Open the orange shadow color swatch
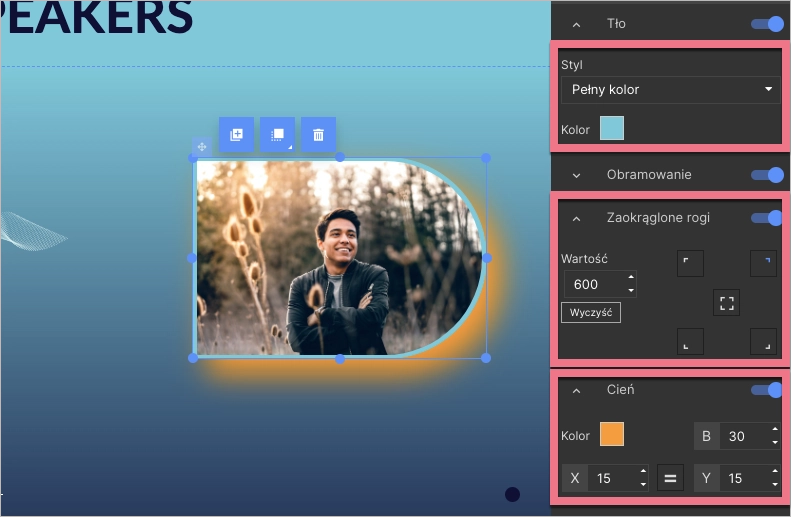Image resolution: width=791 pixels, height=517 pixels. [x=611, y=434]
